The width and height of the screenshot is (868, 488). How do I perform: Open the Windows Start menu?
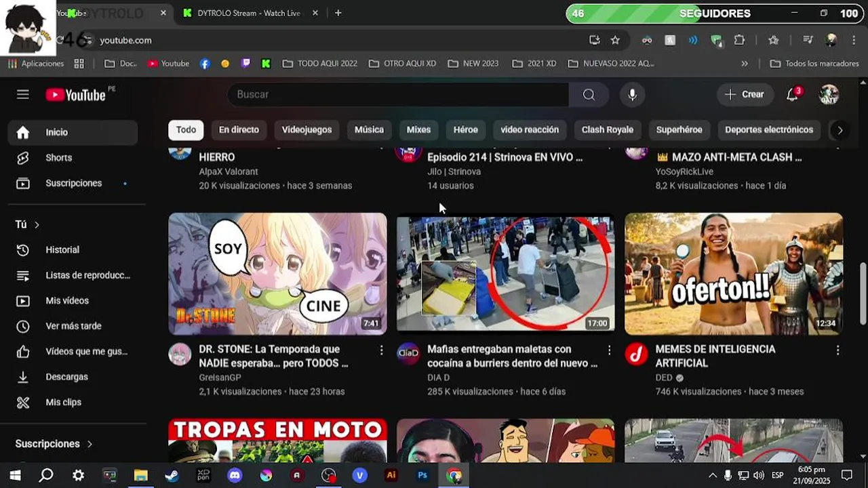click(x=15, y=476)
